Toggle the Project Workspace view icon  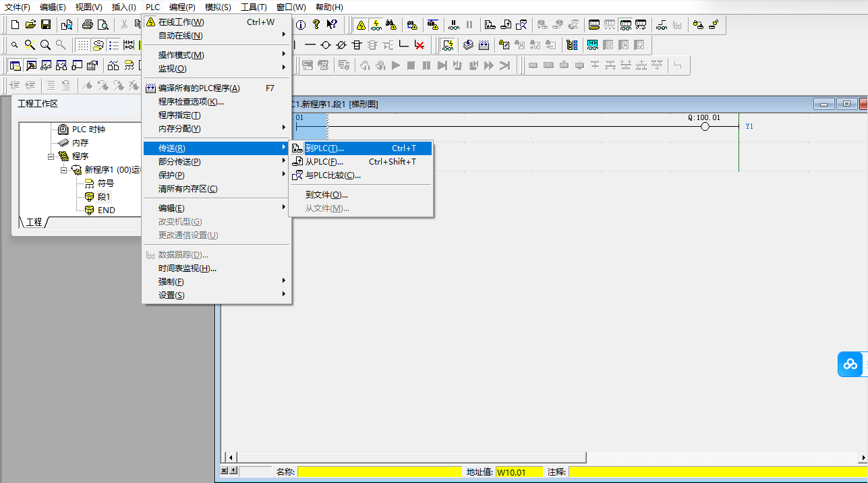click(15, 65)
